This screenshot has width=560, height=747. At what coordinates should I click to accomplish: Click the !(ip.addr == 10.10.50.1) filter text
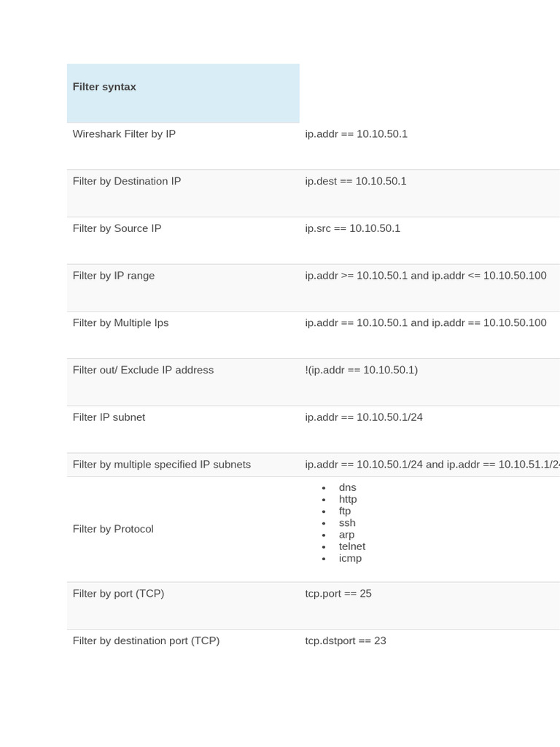(361, 370)
